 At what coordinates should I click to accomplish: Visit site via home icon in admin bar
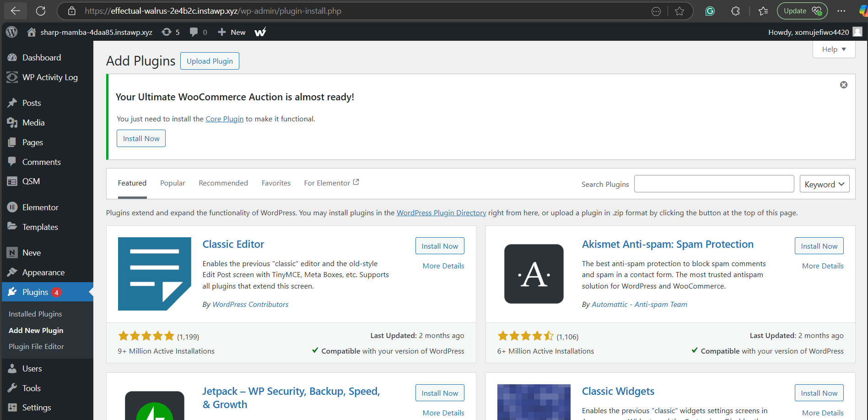pyautogui.click(x=32, y=32)
